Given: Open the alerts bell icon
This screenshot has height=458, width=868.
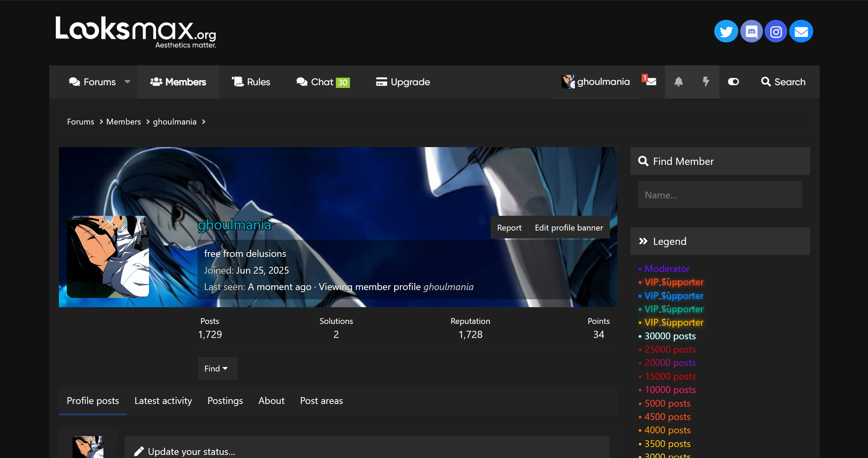Looking at the screenshot, I should [x=678, y=82].
